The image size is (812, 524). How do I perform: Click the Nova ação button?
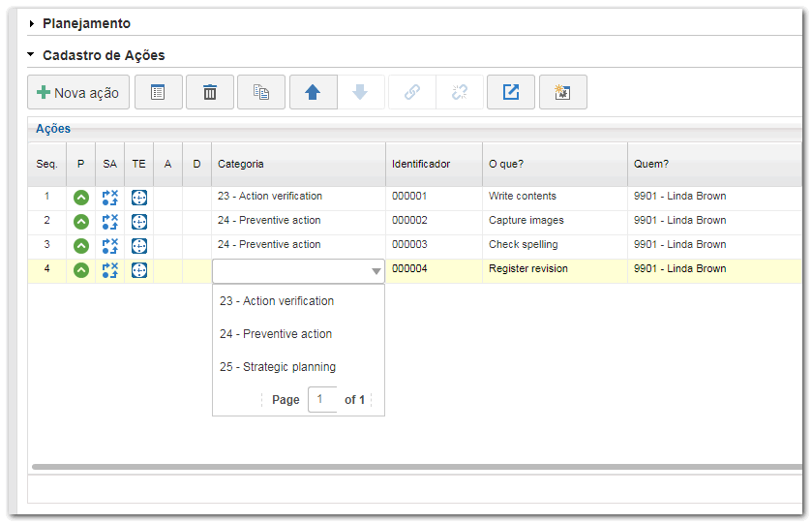[x=78, y=92]
